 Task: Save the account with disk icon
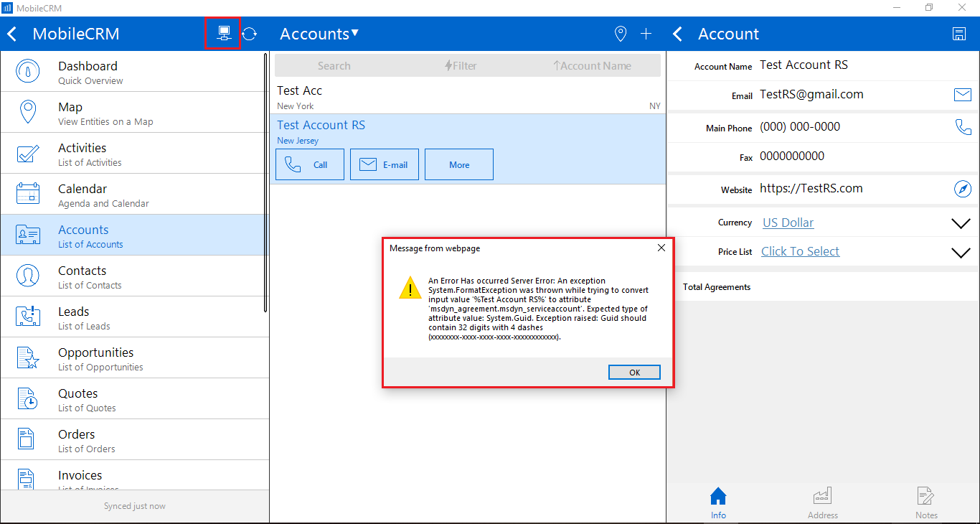point(958,34)
